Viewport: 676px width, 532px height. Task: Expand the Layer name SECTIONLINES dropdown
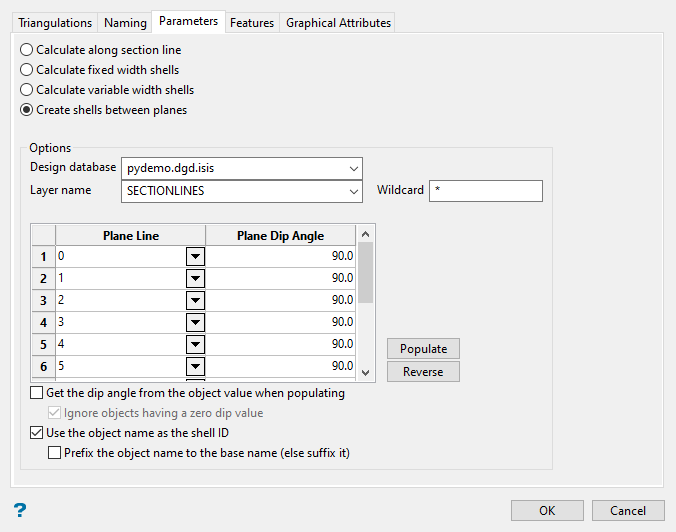[x=353, y=191]
